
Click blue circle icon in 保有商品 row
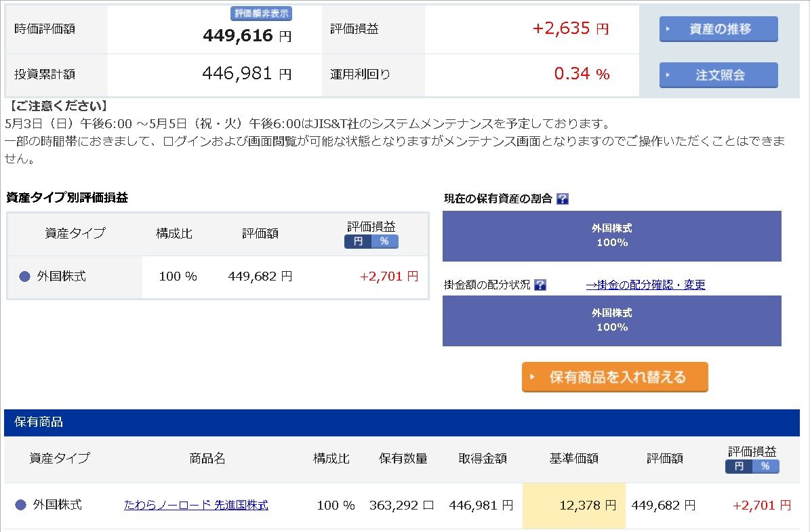click(x=21, y=505)
